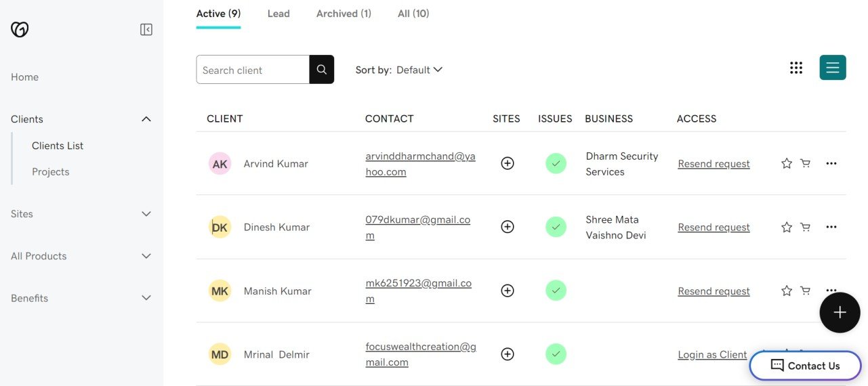
Task: Click the DK avatar of Dinesh Kumar
Action: (x=220, y=228)
